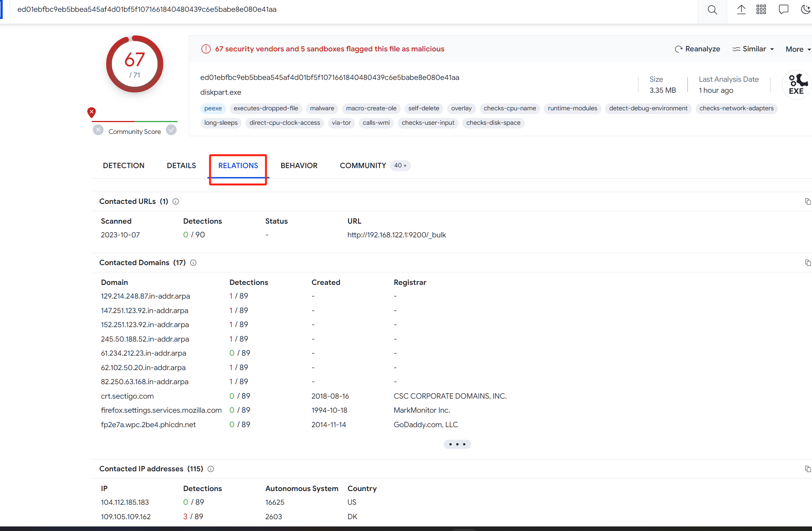Open fp2e7a.wpc.2be4.phicdn.net domain link
This screenshot has height=531, width=812.
(148, 425)
